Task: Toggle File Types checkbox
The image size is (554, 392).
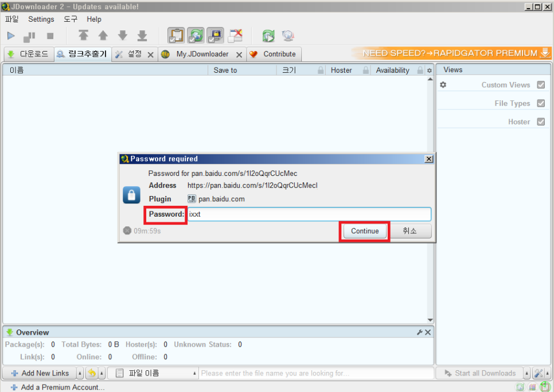Action: click(541, 103)
